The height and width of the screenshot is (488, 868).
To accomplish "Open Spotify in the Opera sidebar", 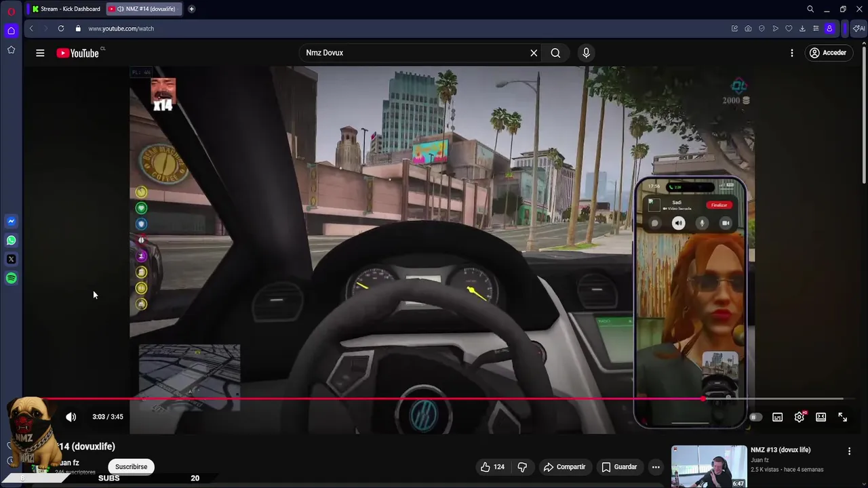I will pos(11,278).
